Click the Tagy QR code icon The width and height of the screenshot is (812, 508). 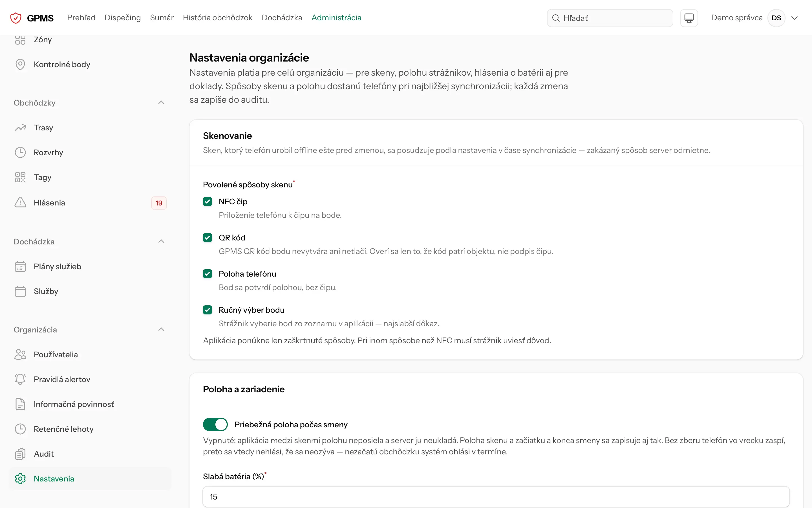point(20,178)
